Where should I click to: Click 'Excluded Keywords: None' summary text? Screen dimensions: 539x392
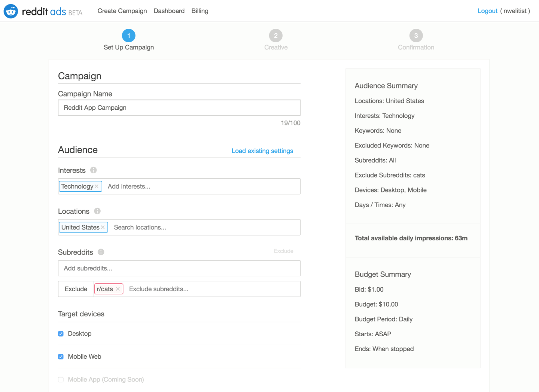point(392,145)
